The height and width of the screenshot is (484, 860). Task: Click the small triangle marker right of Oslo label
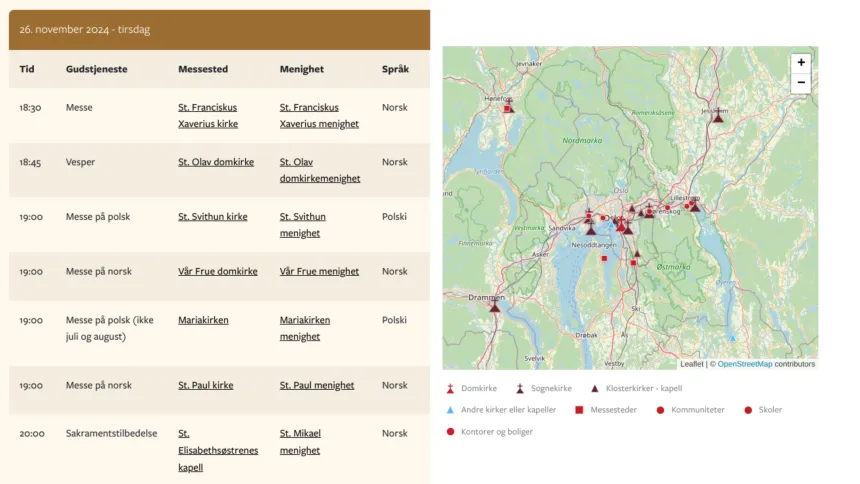(x=632, y=209)
